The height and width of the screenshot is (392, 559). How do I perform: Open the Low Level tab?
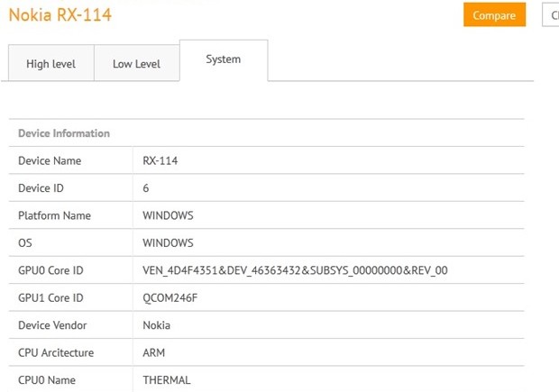tap(136, 64)
